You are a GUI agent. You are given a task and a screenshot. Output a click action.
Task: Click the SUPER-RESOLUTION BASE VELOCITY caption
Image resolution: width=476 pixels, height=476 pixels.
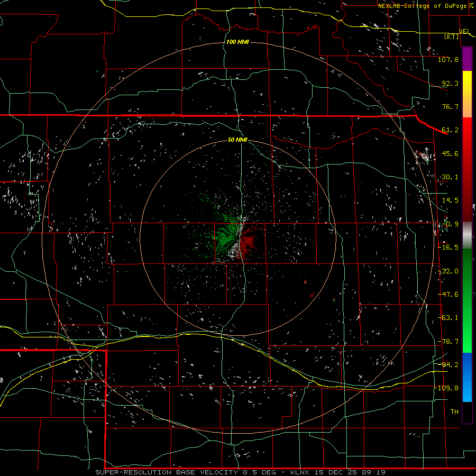tap(167, 472)
